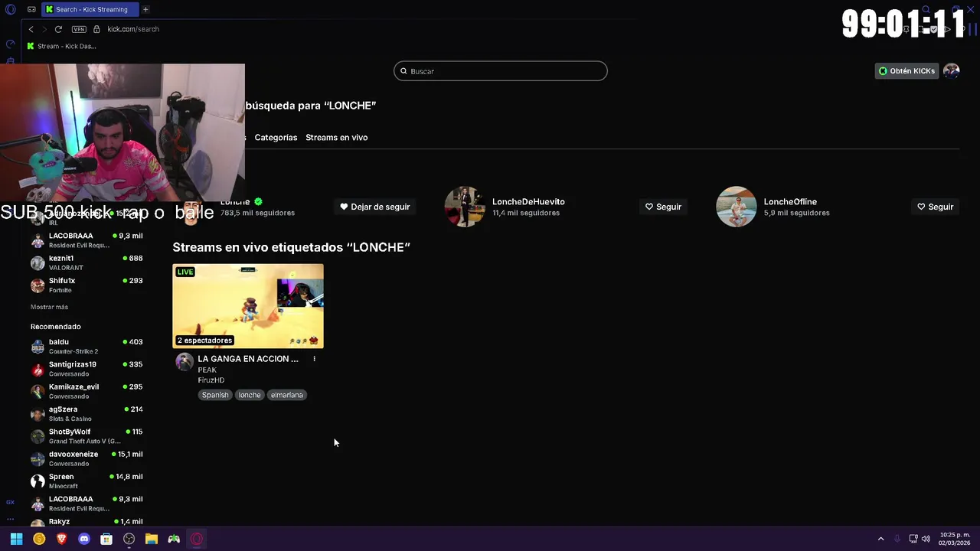The image size is (980, 551).
Task: Open Brave browser from taskbar
Action: click(61, 539)
